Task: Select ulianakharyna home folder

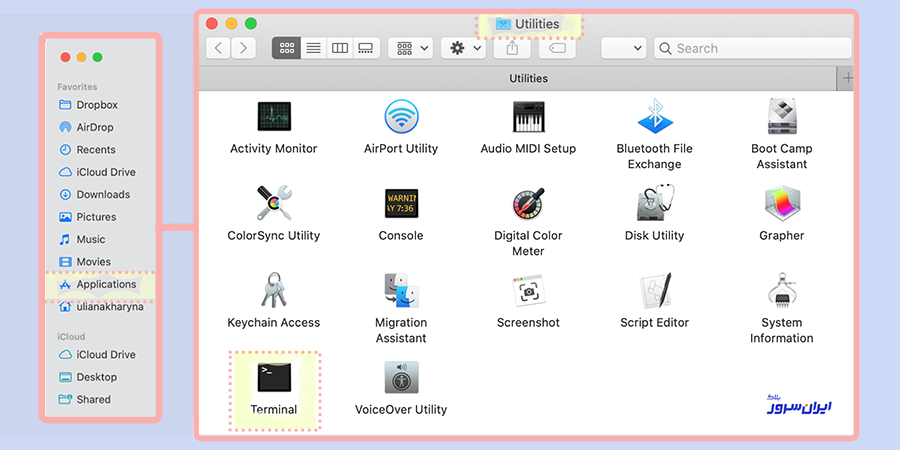Action: 102,307
